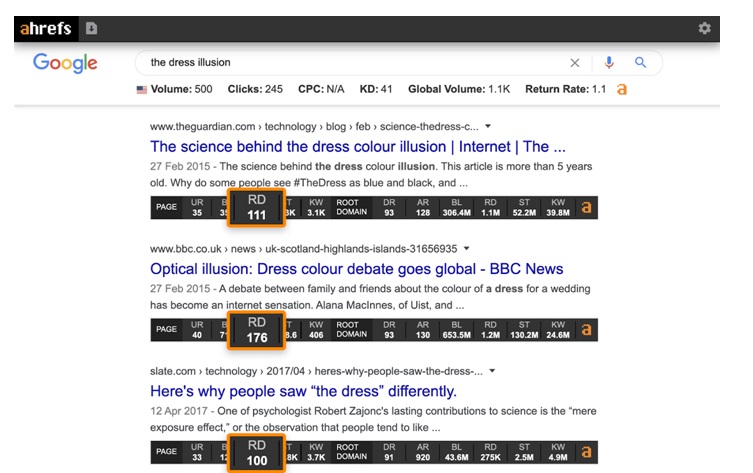
Task: Click UR 35 on Guardian bar
Action: pos(197,207)
